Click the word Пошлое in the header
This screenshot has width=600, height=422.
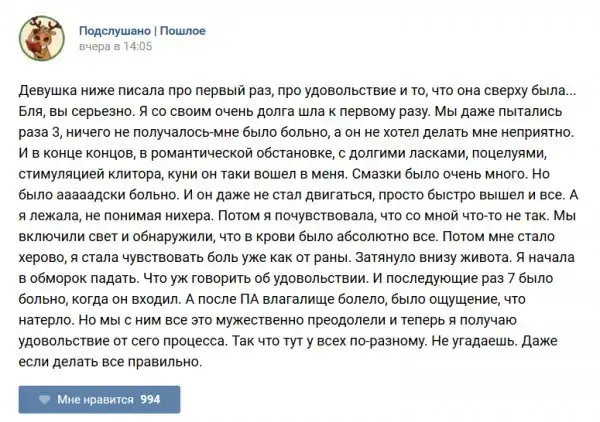pyautogui.click(x=183, y=31)
